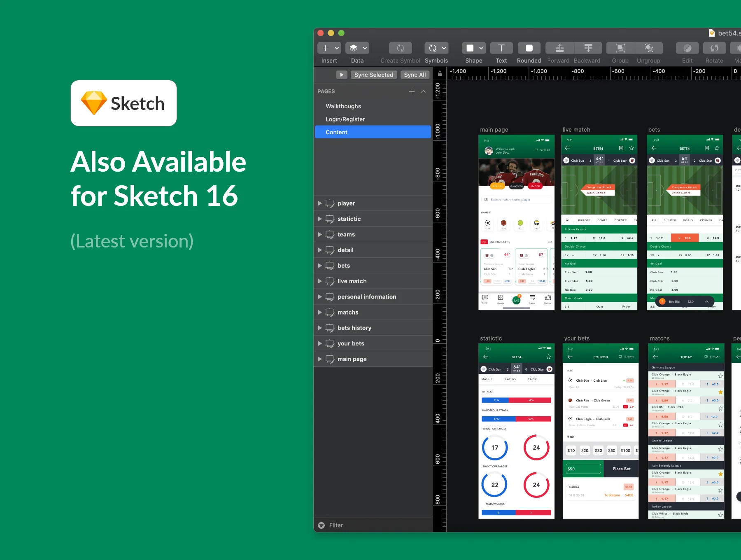Click the player artboard icon

tap(330, 203)
